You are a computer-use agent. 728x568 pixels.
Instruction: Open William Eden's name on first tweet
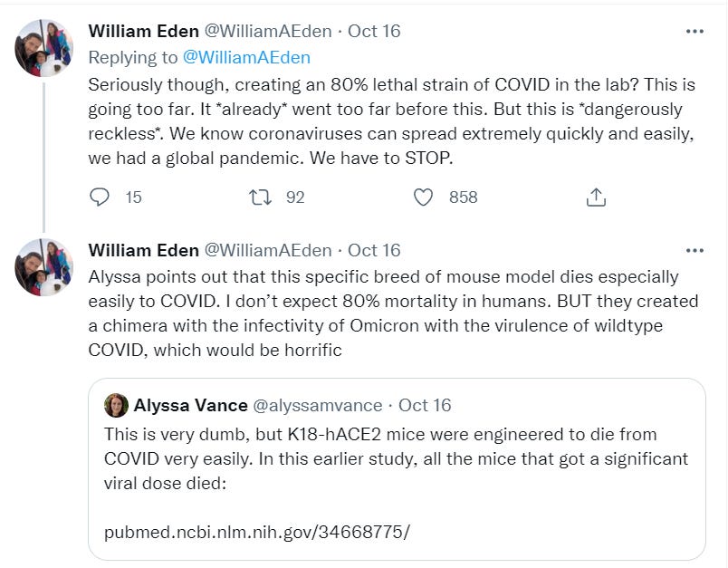(x=143, y=31)
